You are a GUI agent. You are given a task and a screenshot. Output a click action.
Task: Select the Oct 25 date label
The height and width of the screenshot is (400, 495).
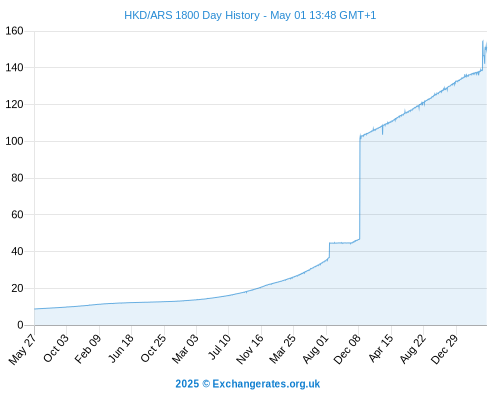click(153, 348)
